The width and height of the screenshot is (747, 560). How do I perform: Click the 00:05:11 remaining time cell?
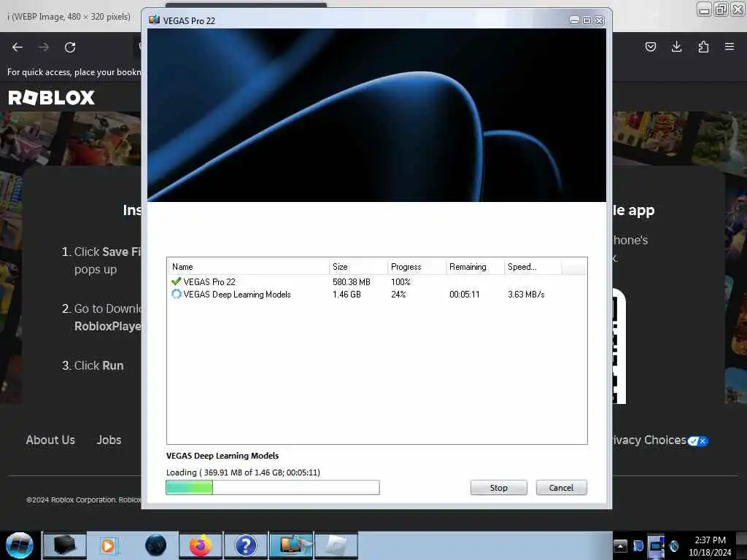coord(465,295)
